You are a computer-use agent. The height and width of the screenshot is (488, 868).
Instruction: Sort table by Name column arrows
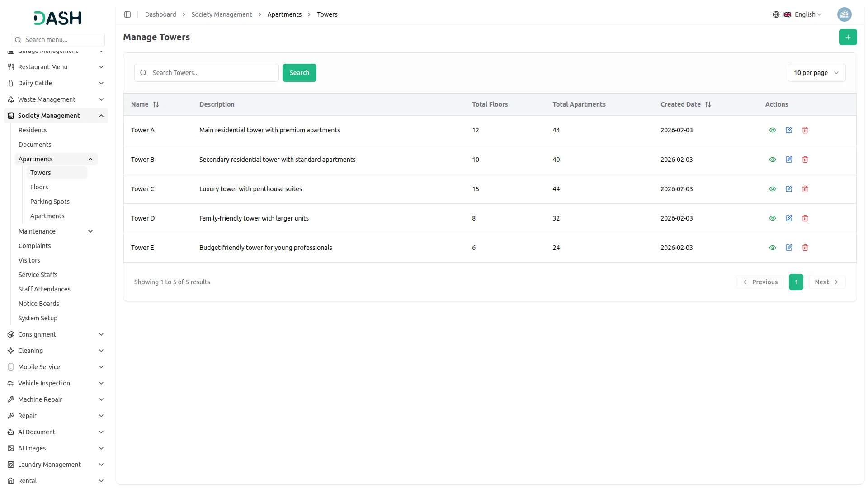pos(156,104)
